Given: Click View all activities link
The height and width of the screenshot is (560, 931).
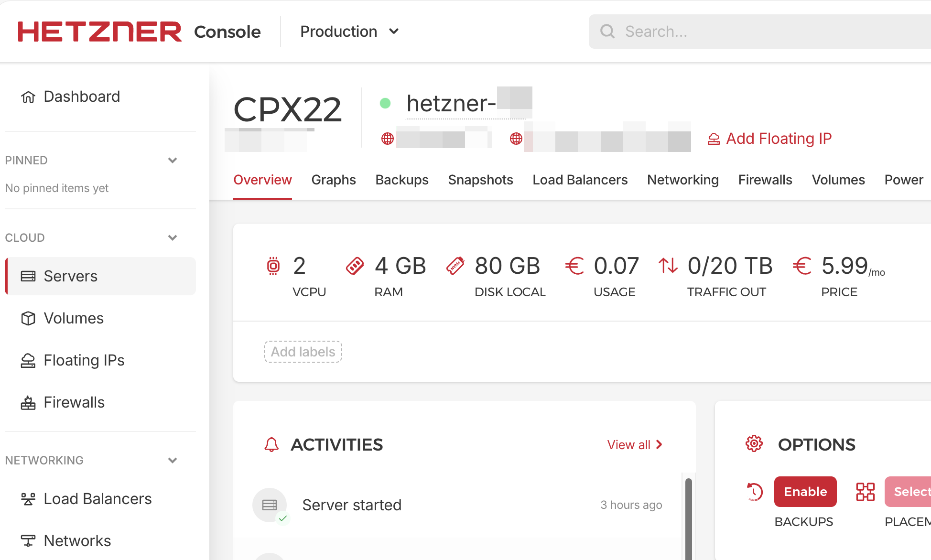Looking at the screenshot, I should [x=635, y=445].
